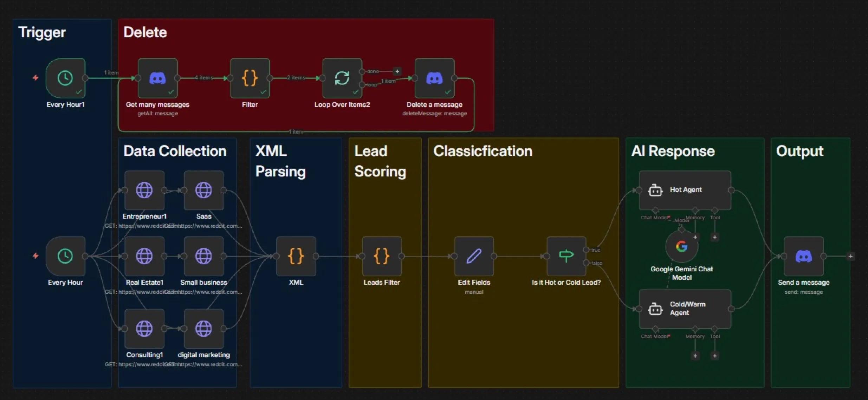The height and width of the screenshot is (400, 868).
Task: Select the Output sticky note title
Action: pos(799,151)
